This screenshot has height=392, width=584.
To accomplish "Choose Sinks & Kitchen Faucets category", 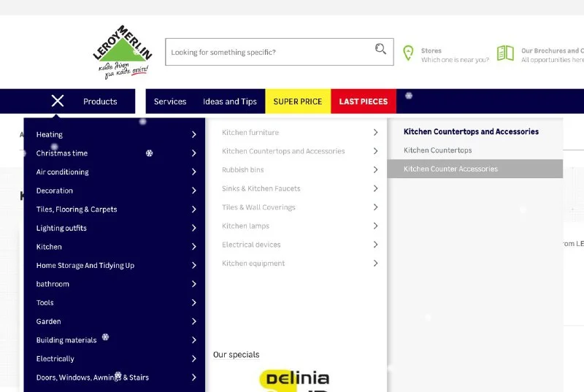I will pos(261,188).
